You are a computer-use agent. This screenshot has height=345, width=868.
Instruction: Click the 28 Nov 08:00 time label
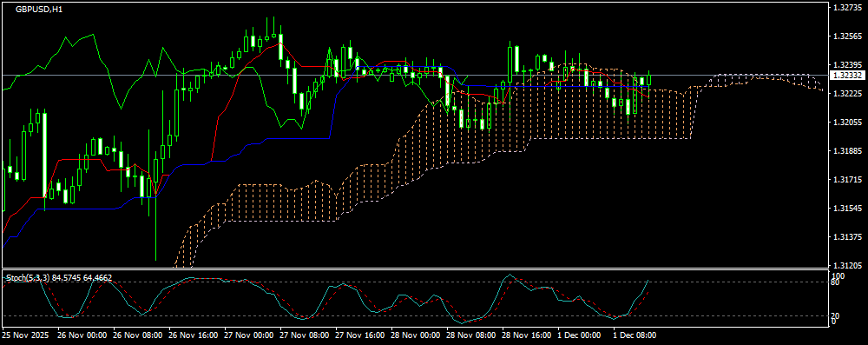[x=470, y=335]
